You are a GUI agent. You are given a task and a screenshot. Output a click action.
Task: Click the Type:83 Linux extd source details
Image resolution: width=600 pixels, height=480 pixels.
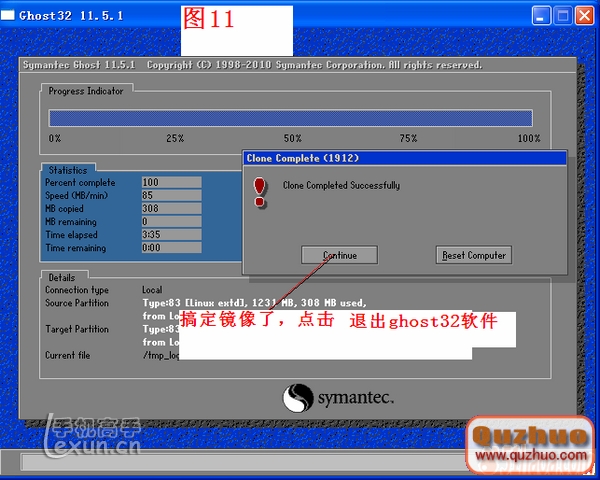[254, 303]
